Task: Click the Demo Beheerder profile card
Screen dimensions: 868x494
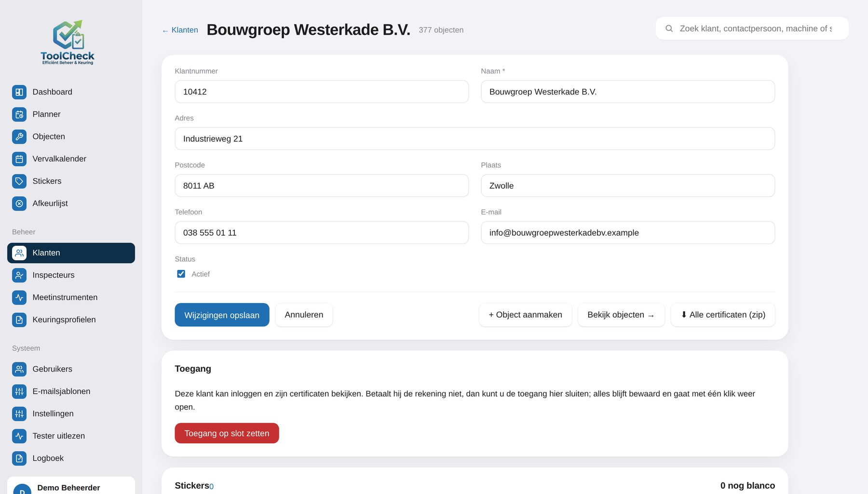Action: pyautogui.click(x=71, y=486)
